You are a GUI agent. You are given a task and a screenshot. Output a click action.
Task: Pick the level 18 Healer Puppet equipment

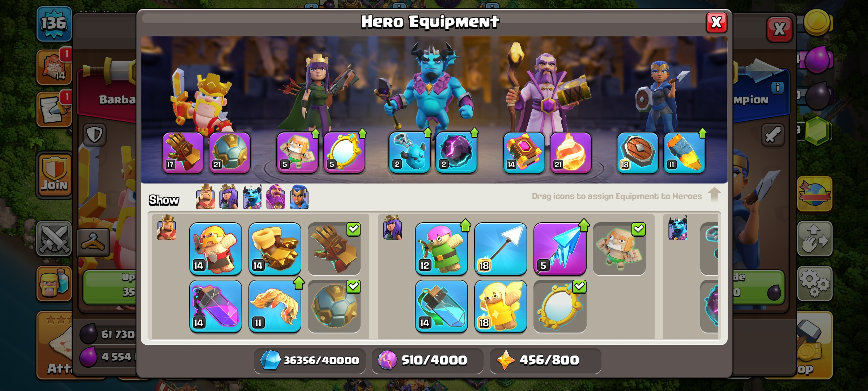click(x=501, y=306)
